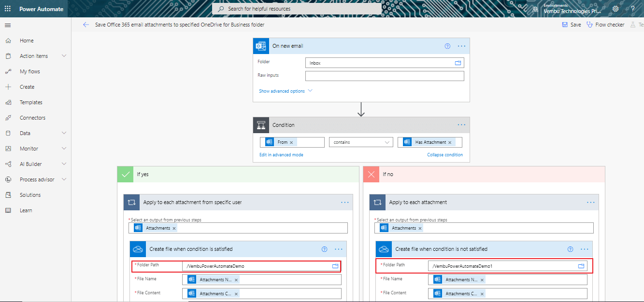Click Edit in advanced mode link
The image size is (644, 302).
point(281,155)
